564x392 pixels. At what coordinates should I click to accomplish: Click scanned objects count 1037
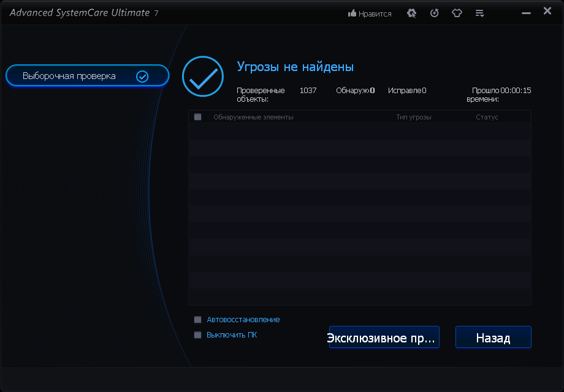click(x=308, y=91)
